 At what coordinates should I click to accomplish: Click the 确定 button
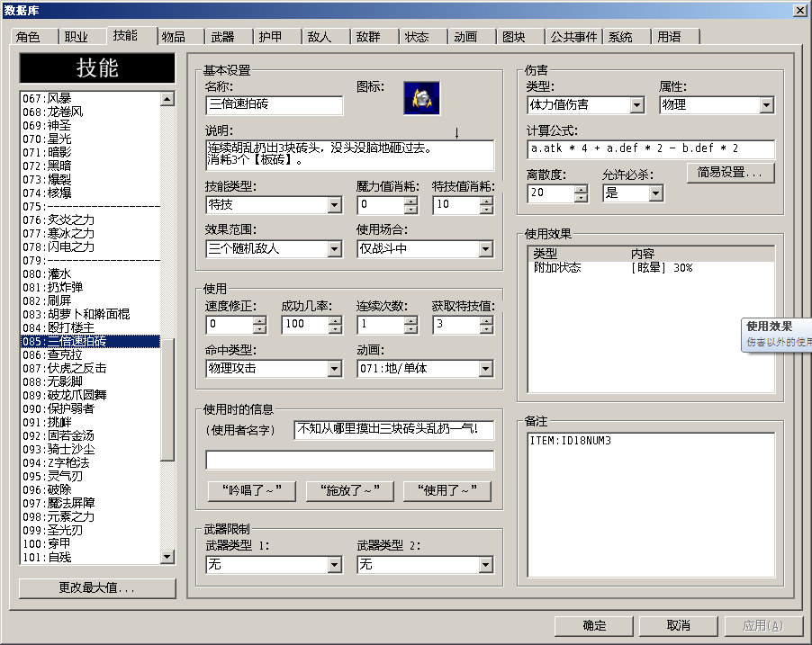(x=594, y=626)
